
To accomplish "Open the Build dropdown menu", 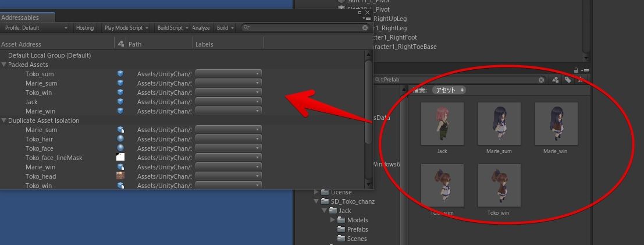I will tap(225, 27).
